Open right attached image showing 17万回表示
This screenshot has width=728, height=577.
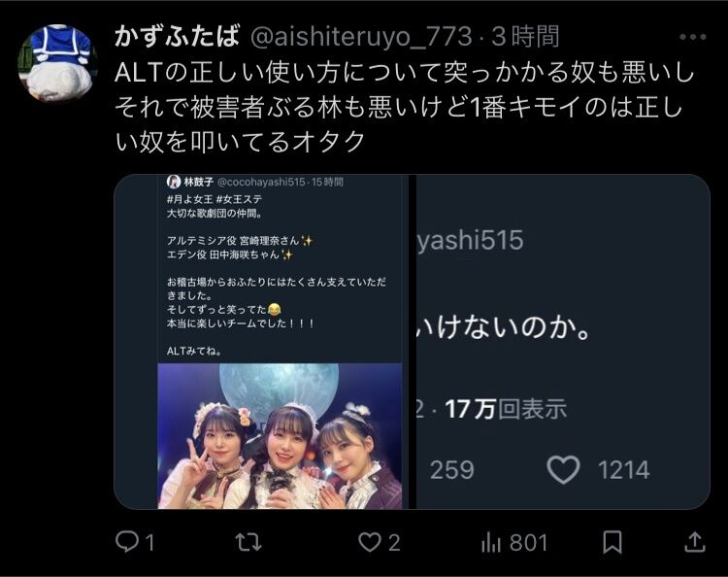[x=563, y=342]
